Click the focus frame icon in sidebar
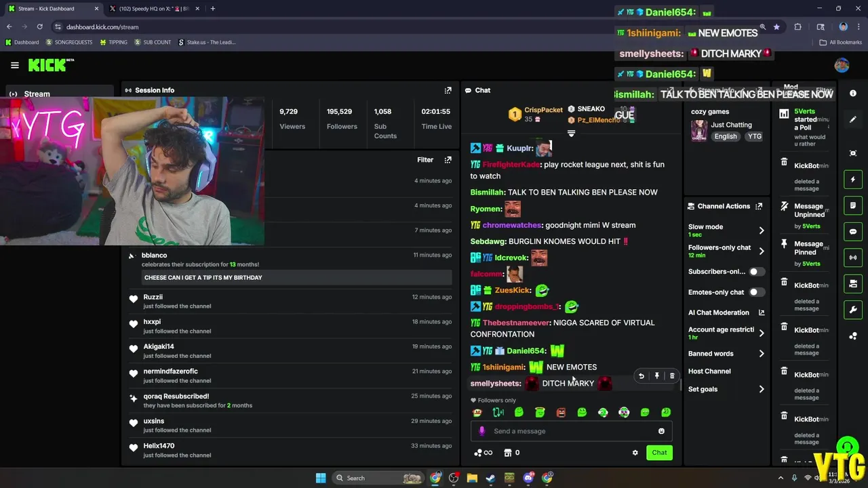Image resolution: width=868 pixels, height=488 pixels. [853, 153]
